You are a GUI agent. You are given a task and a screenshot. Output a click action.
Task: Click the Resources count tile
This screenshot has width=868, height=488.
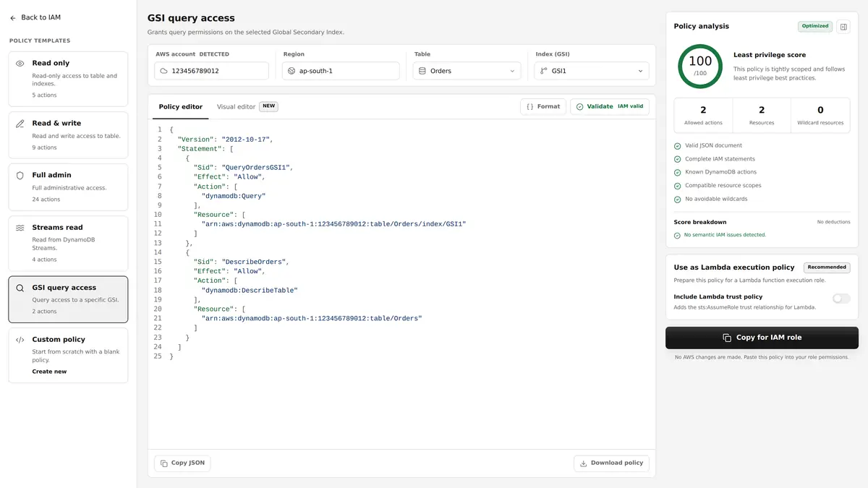pyautogui.click(x=762, y=116)
